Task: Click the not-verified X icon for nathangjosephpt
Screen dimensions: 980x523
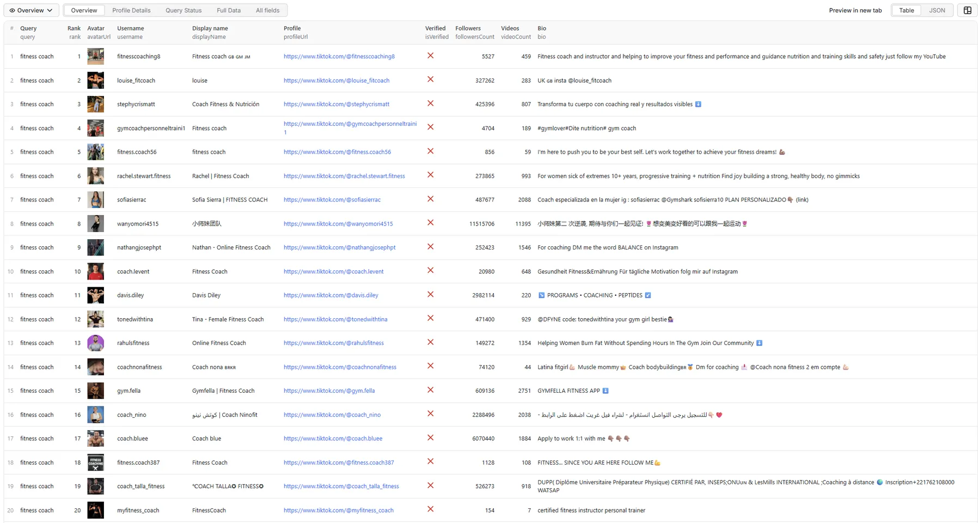Action: [x=431, y=247]
